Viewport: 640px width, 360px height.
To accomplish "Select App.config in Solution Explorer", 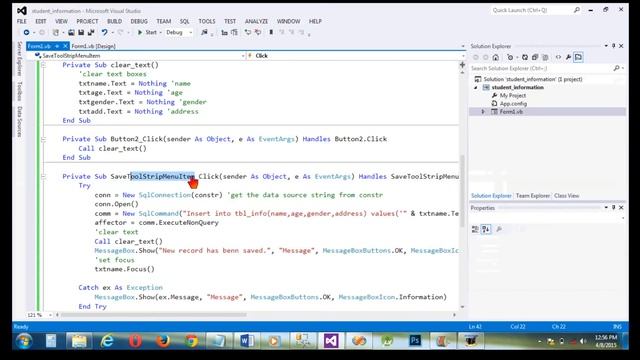I will [x=513, y=104].
